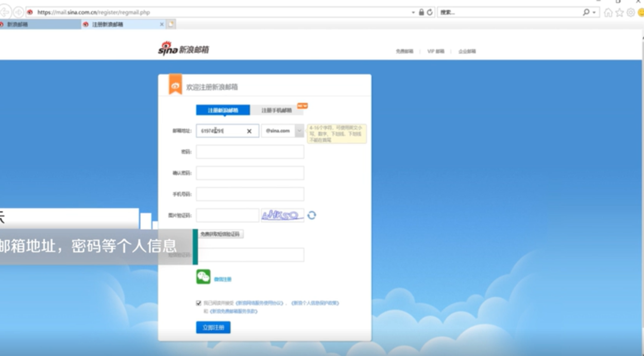Click the browser back arrow
The width and height of the screenshot is (644, 356).
pyautogui.click(x=5, y=12)
